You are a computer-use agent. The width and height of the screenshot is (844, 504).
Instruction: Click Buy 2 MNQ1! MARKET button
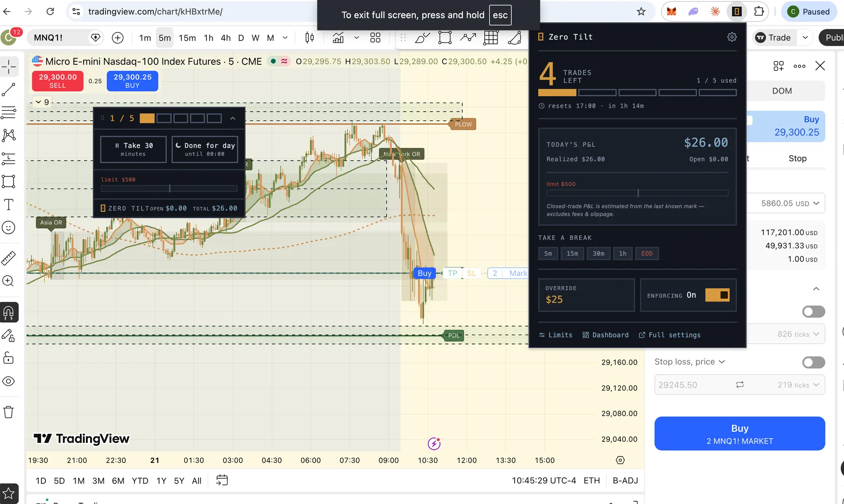click(739, 434)
